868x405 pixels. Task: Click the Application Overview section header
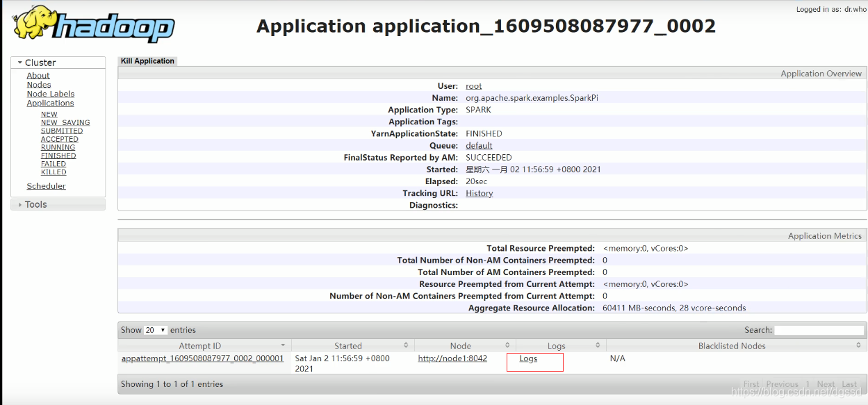821,74
